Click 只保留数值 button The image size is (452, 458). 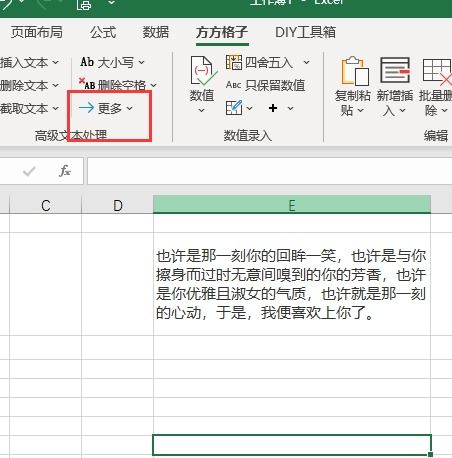(266, 85)
